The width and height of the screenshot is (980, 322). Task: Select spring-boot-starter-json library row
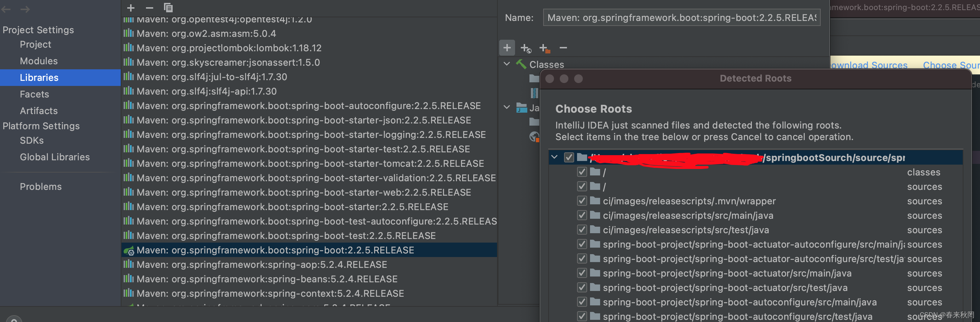click(x=309, y=120)
